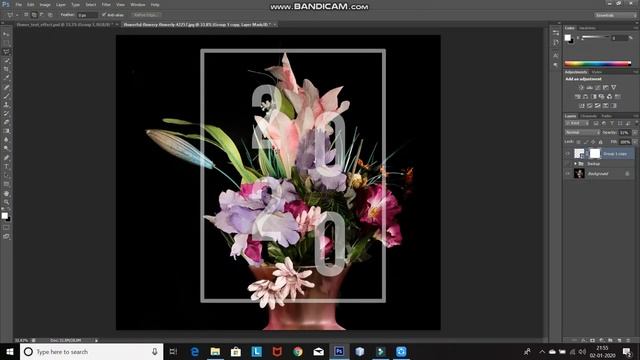Select the Dodge tool
Screen dimensions: 640x360
pos(6,149)
